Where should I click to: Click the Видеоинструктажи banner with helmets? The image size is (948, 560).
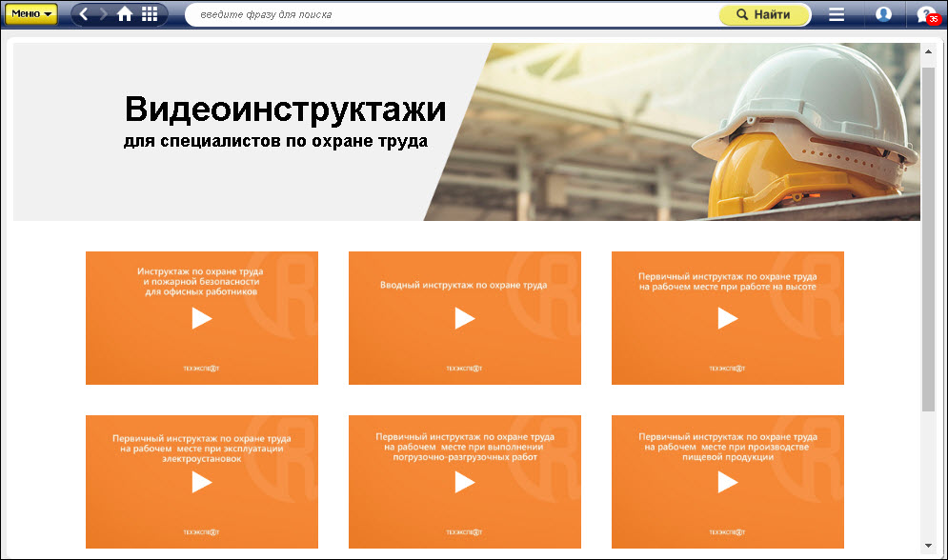pos(467,131)
